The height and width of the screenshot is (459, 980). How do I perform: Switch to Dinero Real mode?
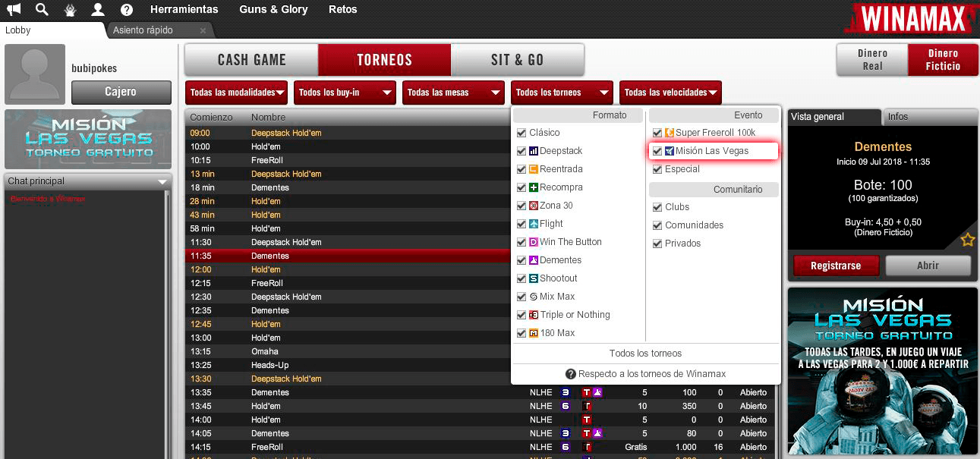(872, 60)
